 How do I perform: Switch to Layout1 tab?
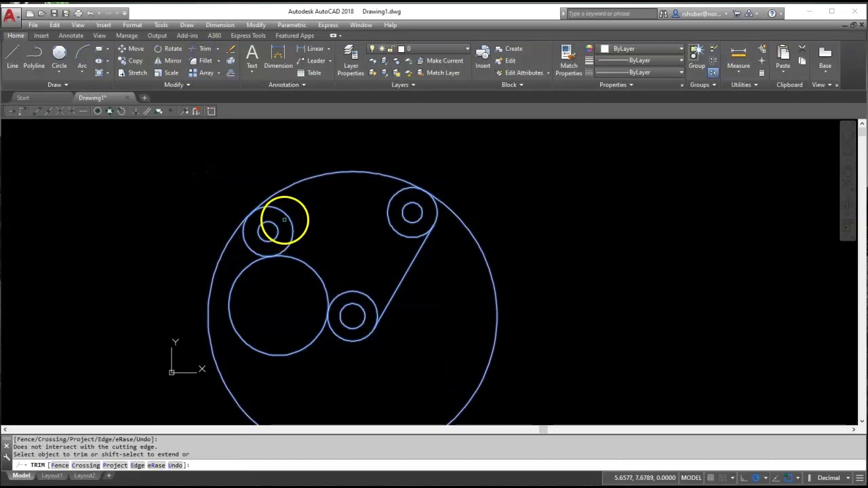52,476
